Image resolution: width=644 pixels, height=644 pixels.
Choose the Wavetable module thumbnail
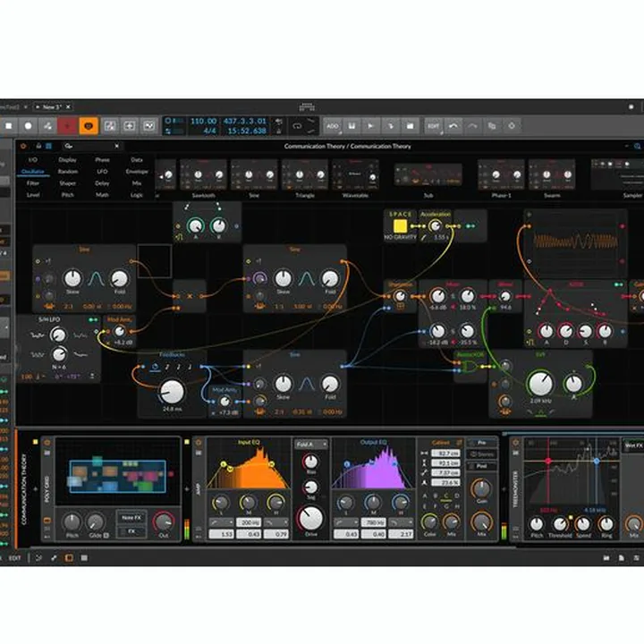pos(356,175)
